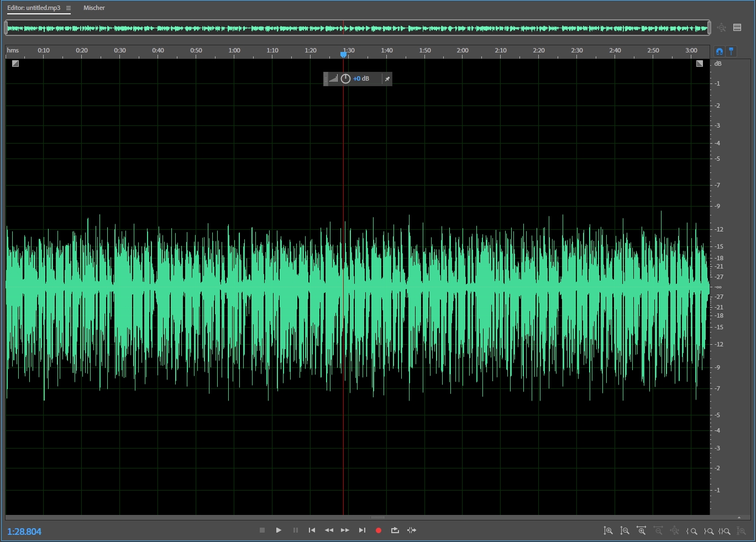Screen dimensions: 756x542
Task: Switch to the Mischer tab
Action: click(94, 8)
